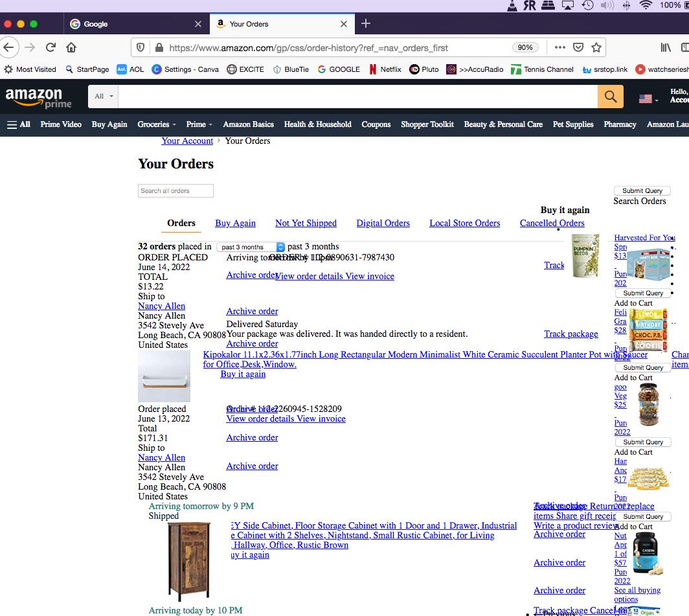Open the Tennis Channel bookmark
The width and height of the screenshot is (689, 616).
click(x=542, y=69)
